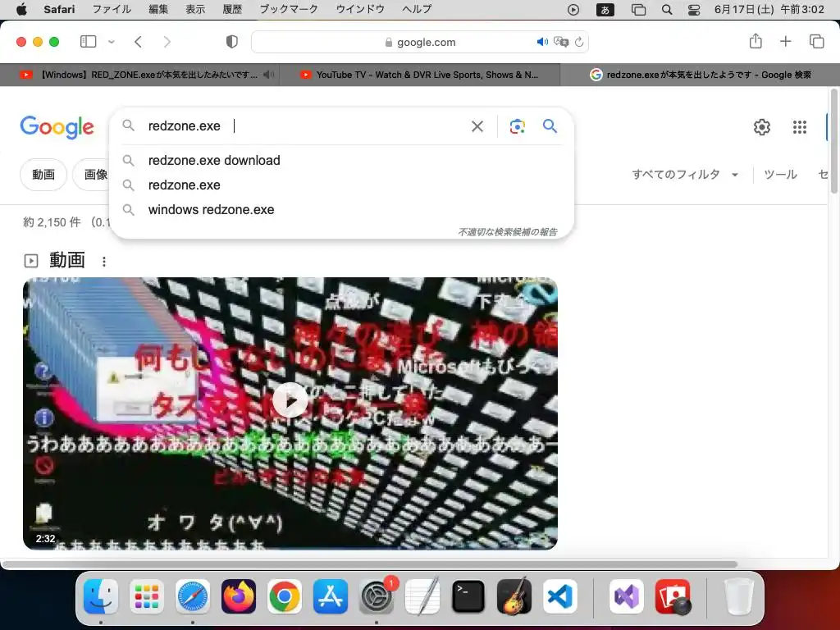Play the video thumbnail

(x=290, y=400)
